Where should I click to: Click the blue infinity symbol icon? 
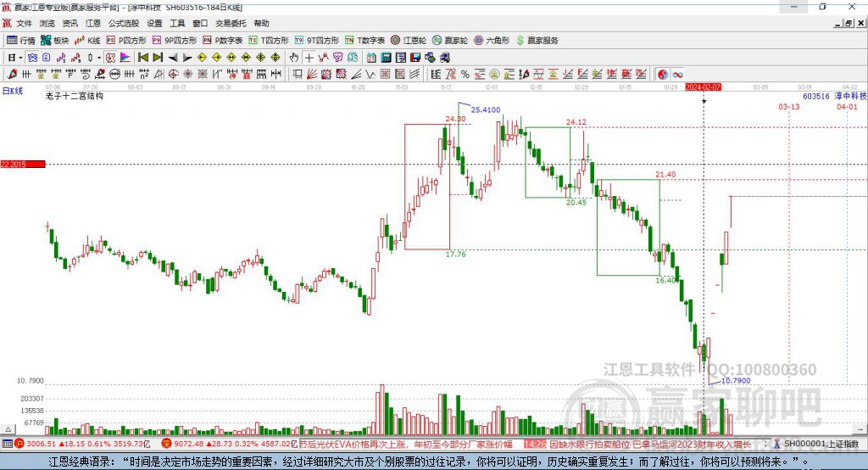677,75
